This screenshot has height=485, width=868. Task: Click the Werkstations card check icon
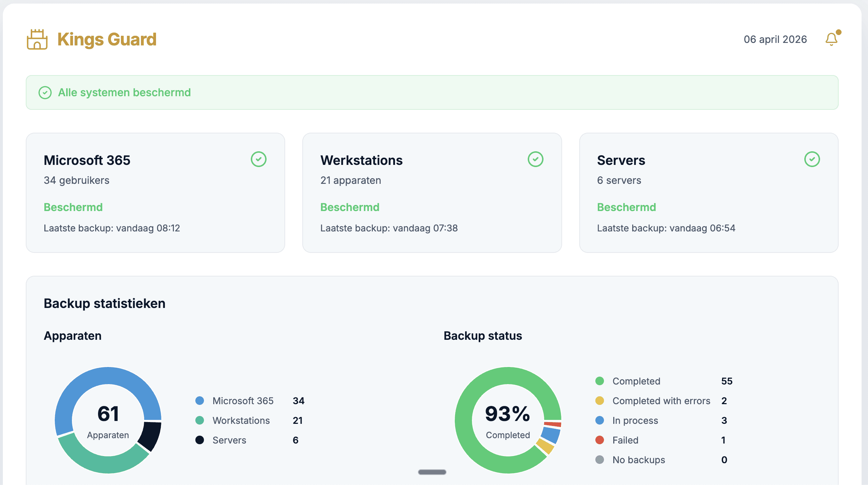[x=535, y=159]
